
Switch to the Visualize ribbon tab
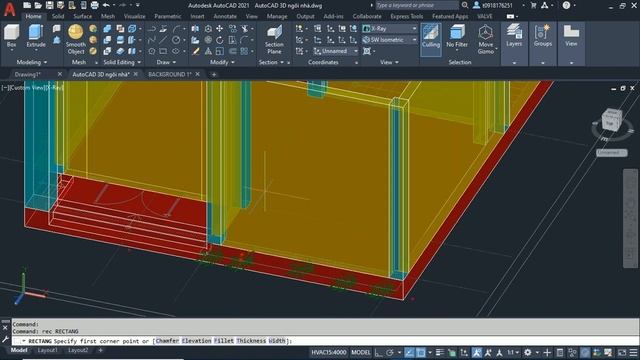pos(134,16)
